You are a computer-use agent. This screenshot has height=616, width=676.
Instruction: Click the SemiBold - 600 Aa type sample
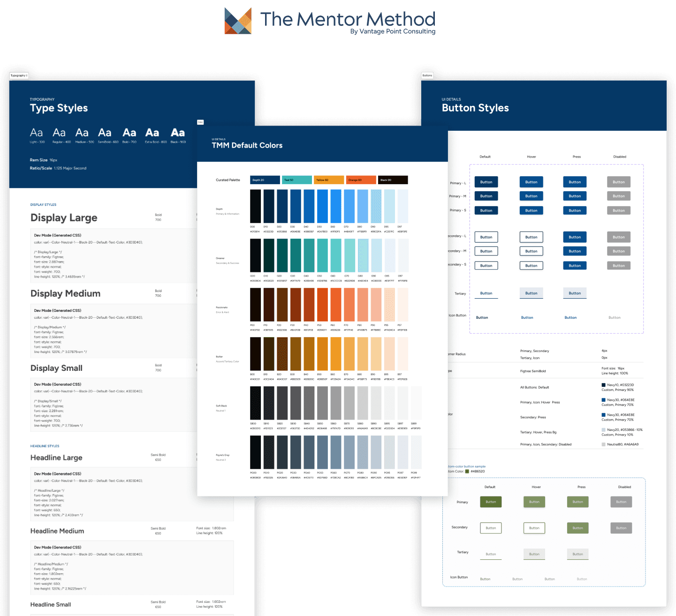(x=105, y=133)
